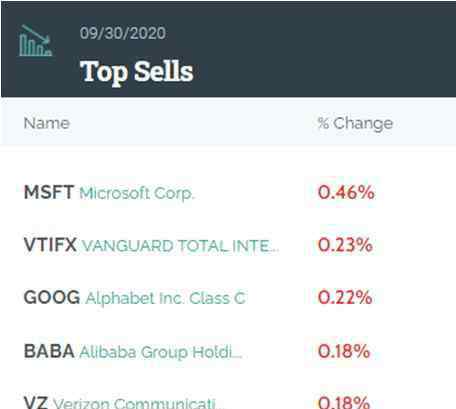The height and width of the screenshot is (409, 456).
Task: Click BABA's 0.18% change value
Action: [x=344, y=351]
